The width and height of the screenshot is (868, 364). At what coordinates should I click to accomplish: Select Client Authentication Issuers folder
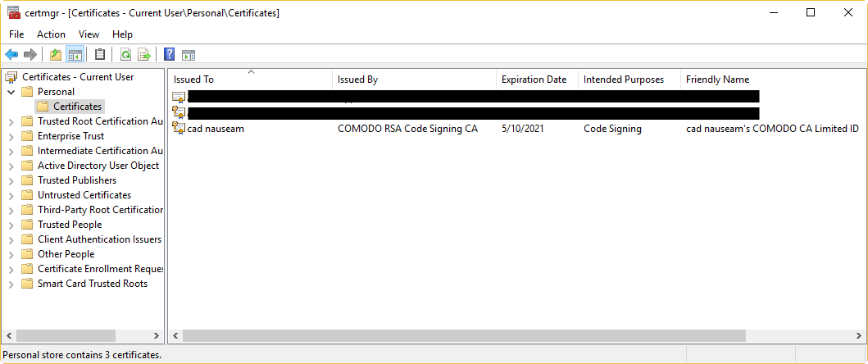100,239
